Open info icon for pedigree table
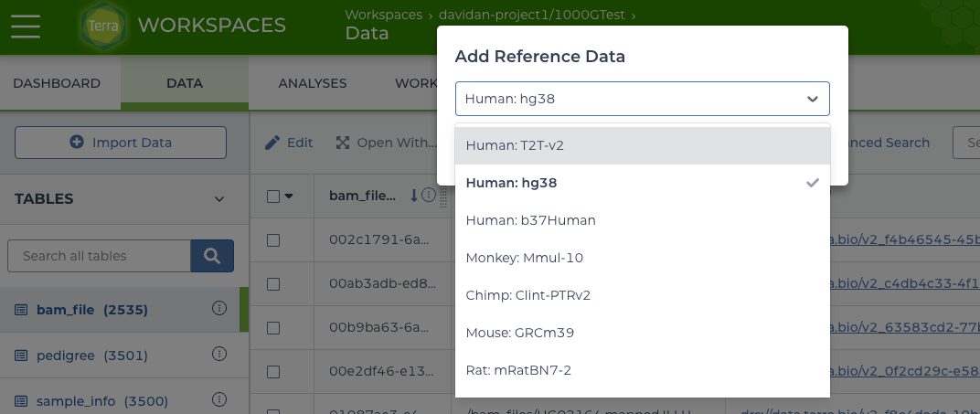The image size is (980, 414). [x=219, y=354]
